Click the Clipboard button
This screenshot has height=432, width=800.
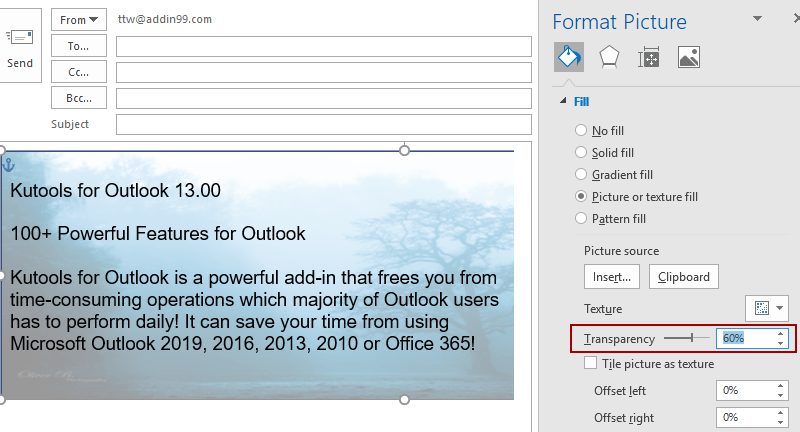tap(683, 277)
